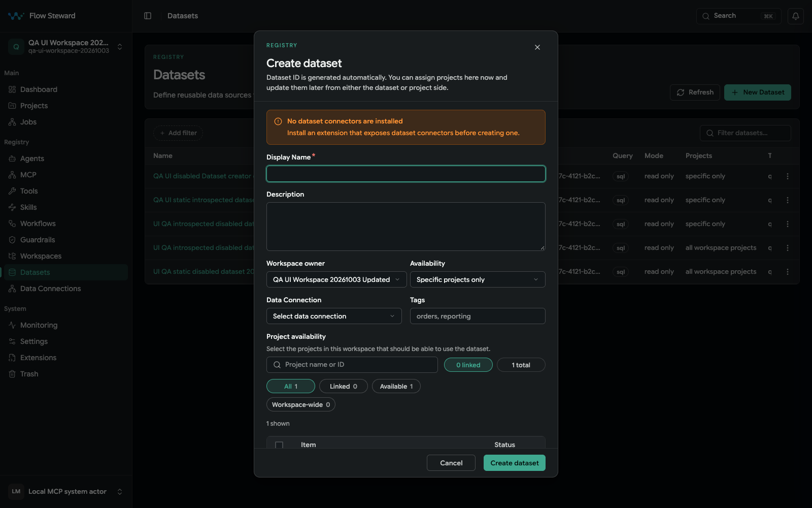This screenshot has height=508, width=812.
Task: Click the Mode column header
Action: coord(654,156)
